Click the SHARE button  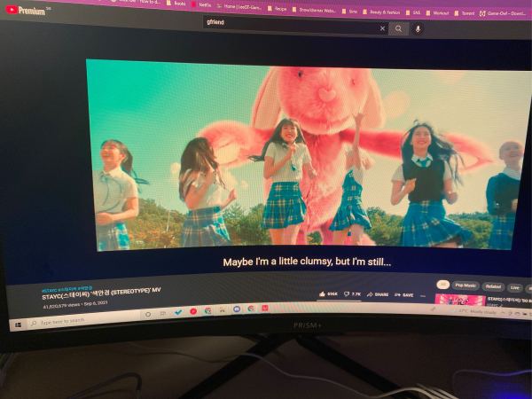point(378,294)
